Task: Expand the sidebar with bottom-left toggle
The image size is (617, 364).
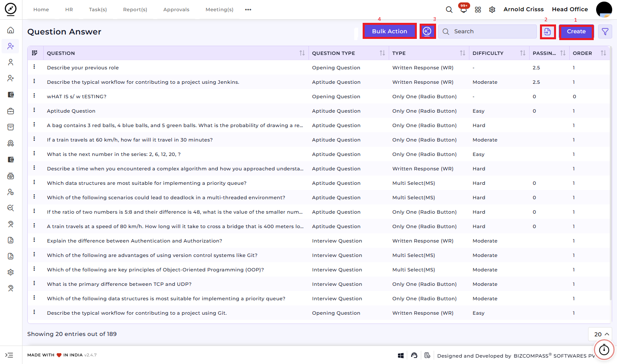Action: 9,355
